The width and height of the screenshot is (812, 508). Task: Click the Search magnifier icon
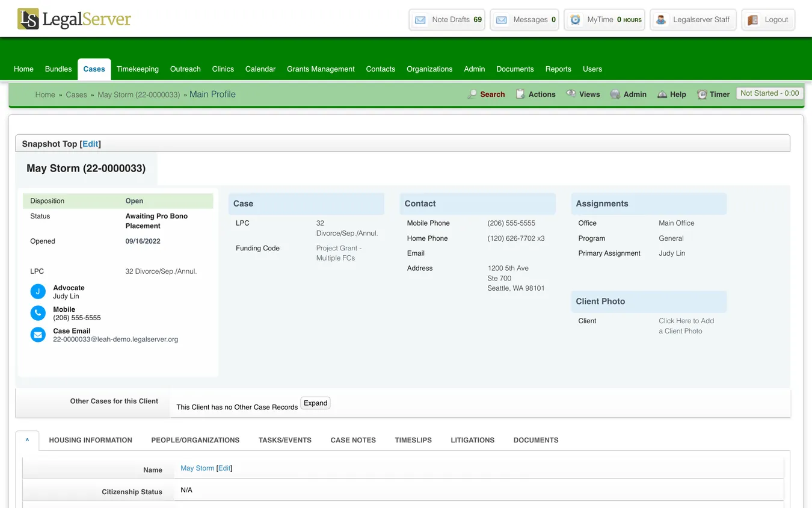[473, 94]
